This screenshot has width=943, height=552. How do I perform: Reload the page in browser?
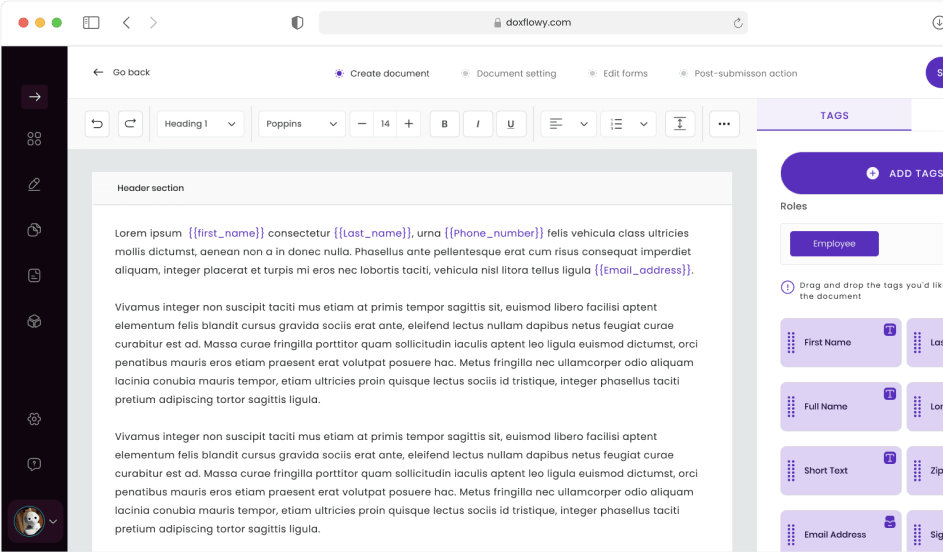pos(738,23)
